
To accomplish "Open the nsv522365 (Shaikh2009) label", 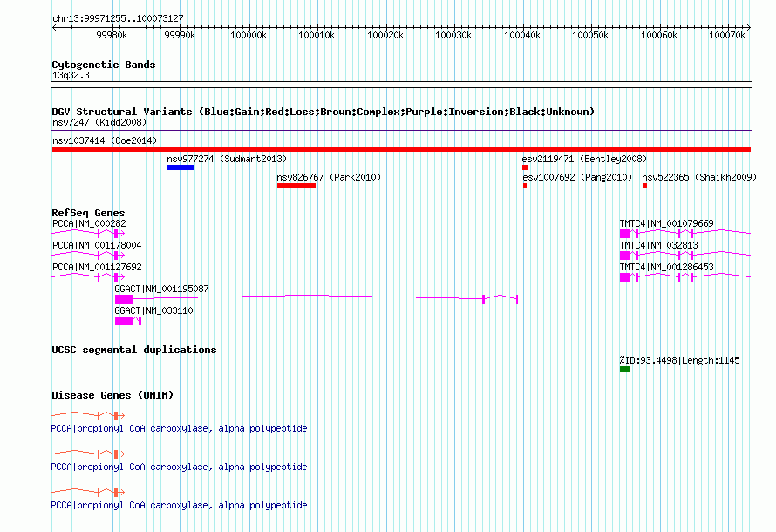I will (x=699, y=177).
